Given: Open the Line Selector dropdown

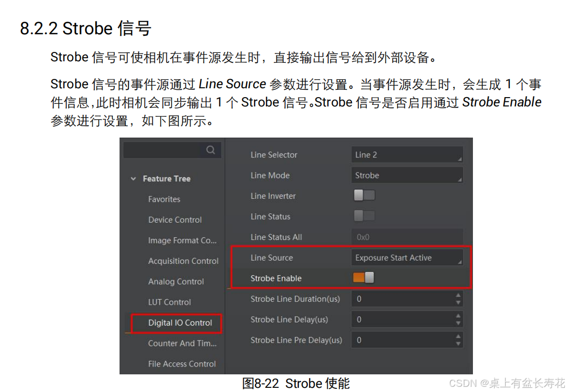Looking at the screenshot, I should (x=407, y=155).
